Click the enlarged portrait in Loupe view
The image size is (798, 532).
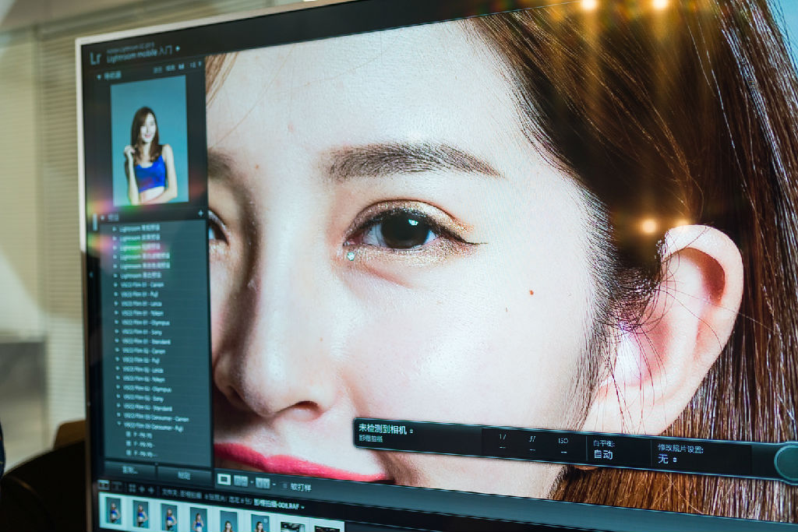click(458, 244)
